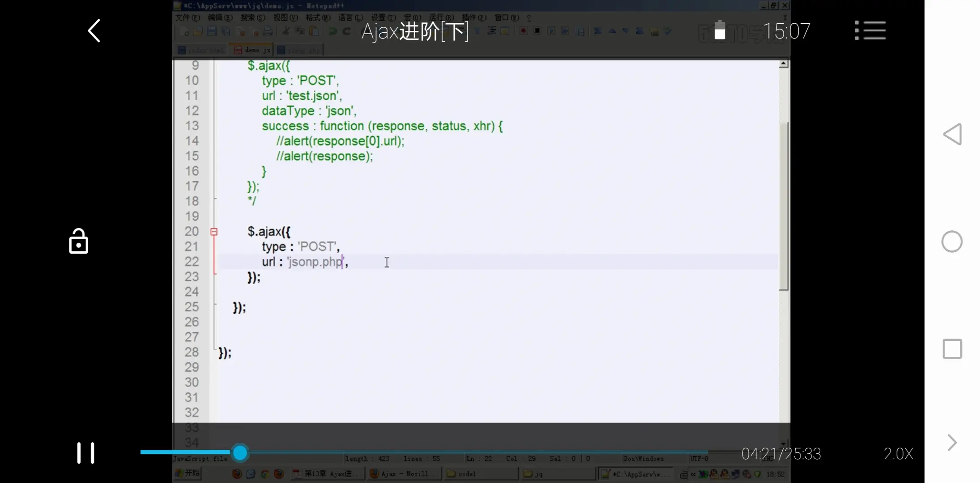Change the 2.0X playback speed

[x=898, y=454]
